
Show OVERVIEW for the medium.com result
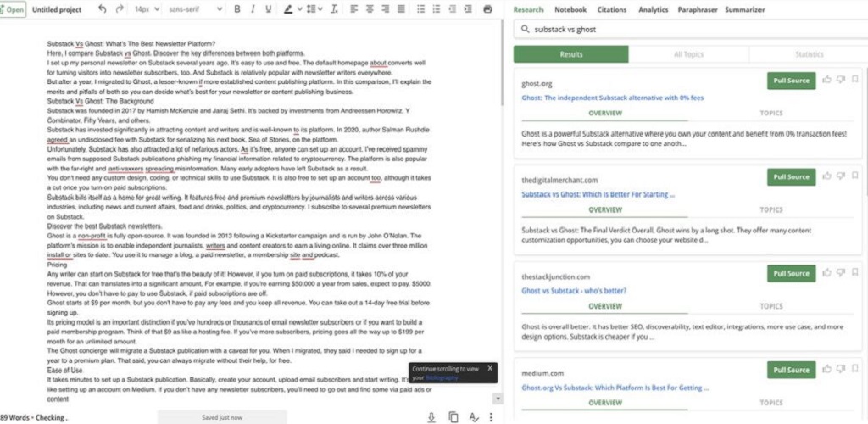coord(605,403)
